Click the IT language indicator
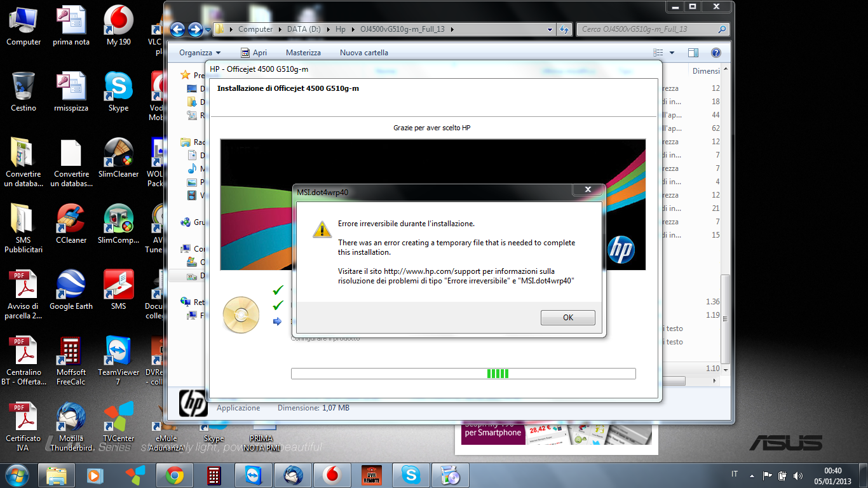Image resolution: width=868 pixels, height=488 pixels. pyautogui.click(x=735, y=474)
